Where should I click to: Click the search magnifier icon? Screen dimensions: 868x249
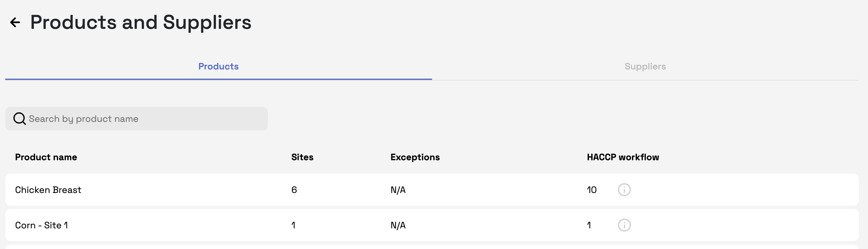20,119
